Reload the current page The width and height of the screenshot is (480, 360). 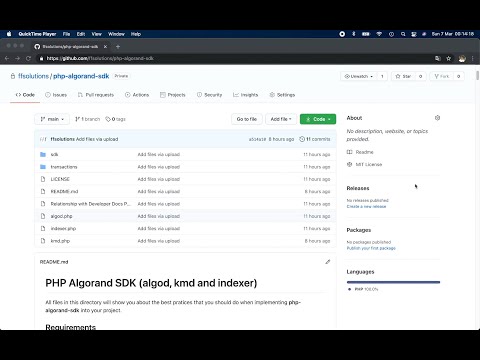pyautogui.click(x=28, y=58)
